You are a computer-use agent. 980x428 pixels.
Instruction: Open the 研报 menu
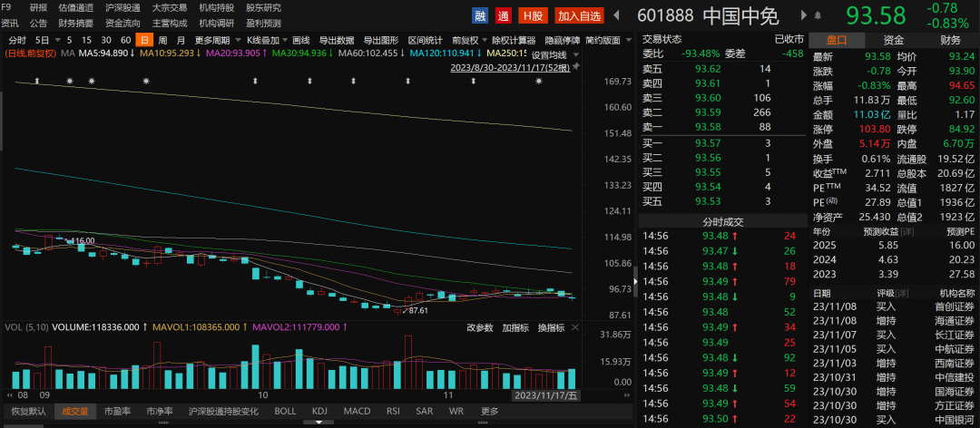tap(38, 8)
